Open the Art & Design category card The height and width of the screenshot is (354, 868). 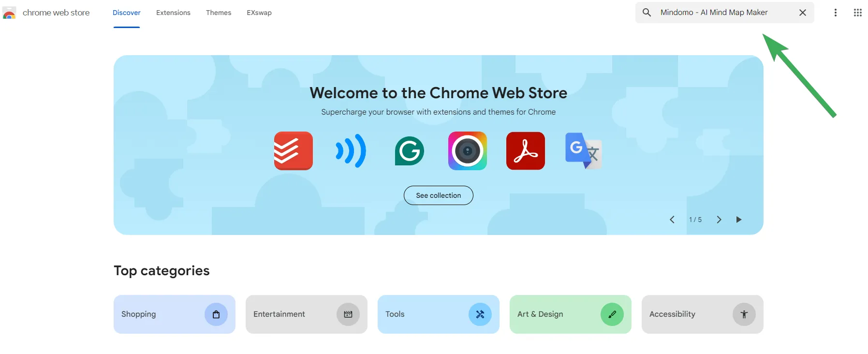pyautogui.click(x=571, y=314)
